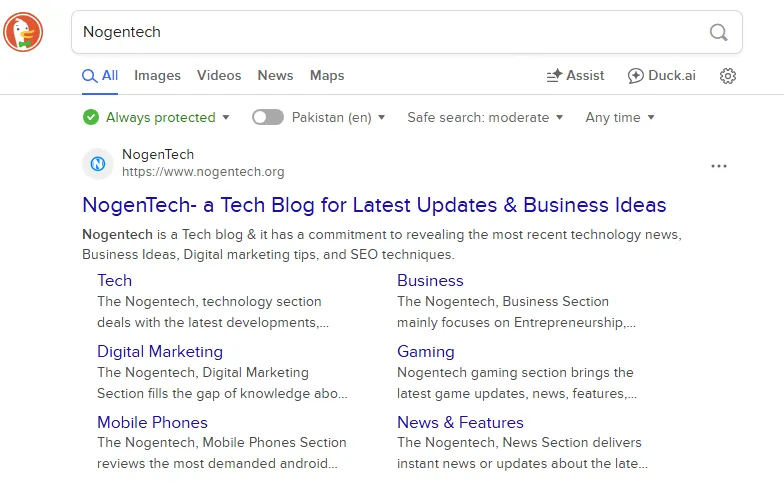The image size is (784, 492).
Task: Switch to the Maps tab
Action: [x=327, y=76]
